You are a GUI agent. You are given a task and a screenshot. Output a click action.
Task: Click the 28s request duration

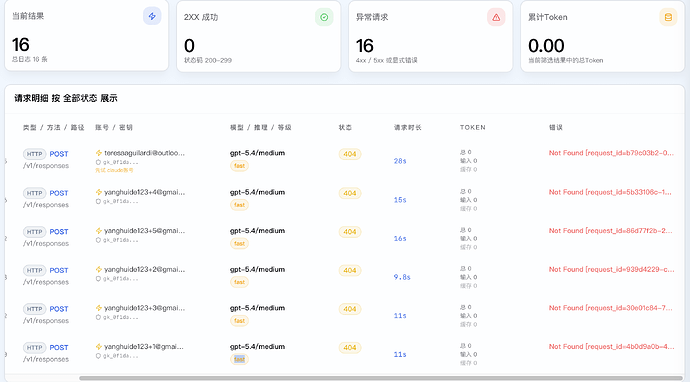click(x=400, y=161)
